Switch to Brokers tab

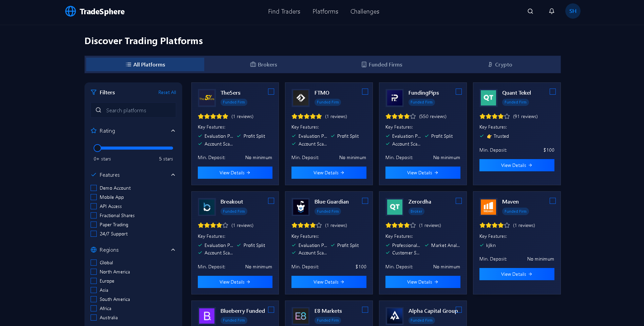264,64
